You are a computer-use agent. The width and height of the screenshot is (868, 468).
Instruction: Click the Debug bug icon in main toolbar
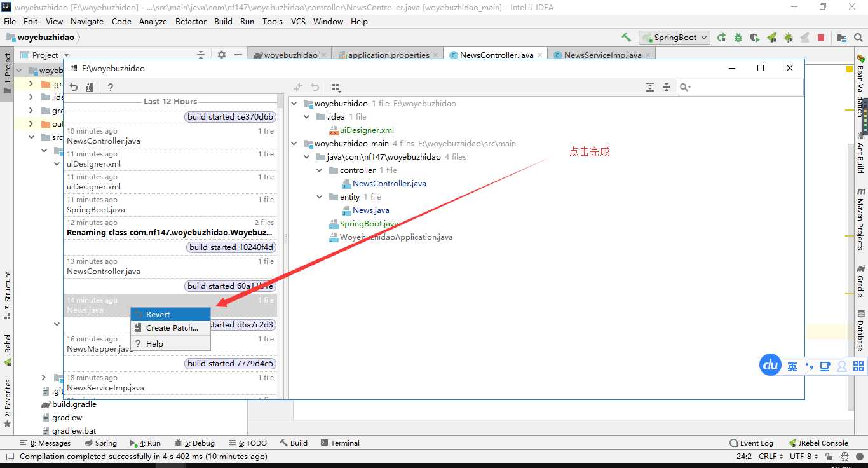[x=738, y=38]
